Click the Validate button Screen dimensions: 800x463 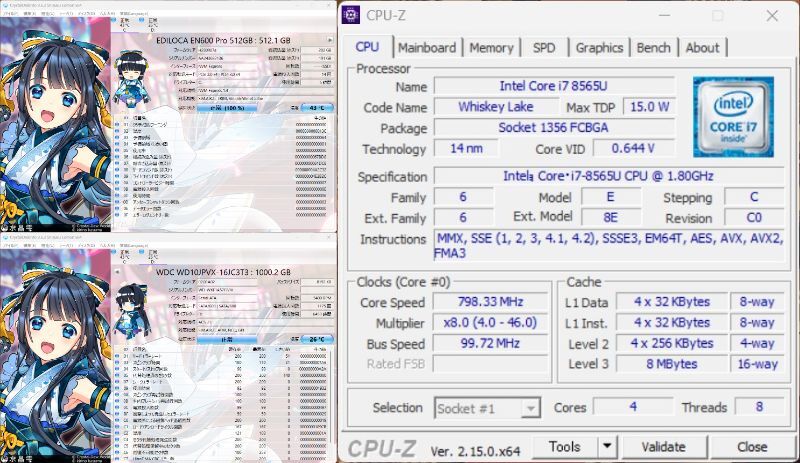tap(664, 447)
